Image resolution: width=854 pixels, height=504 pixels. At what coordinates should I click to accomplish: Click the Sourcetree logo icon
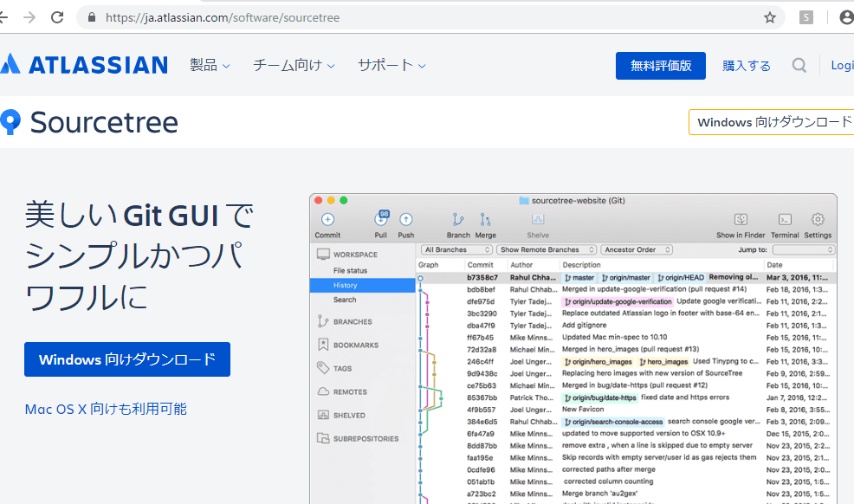10,122
